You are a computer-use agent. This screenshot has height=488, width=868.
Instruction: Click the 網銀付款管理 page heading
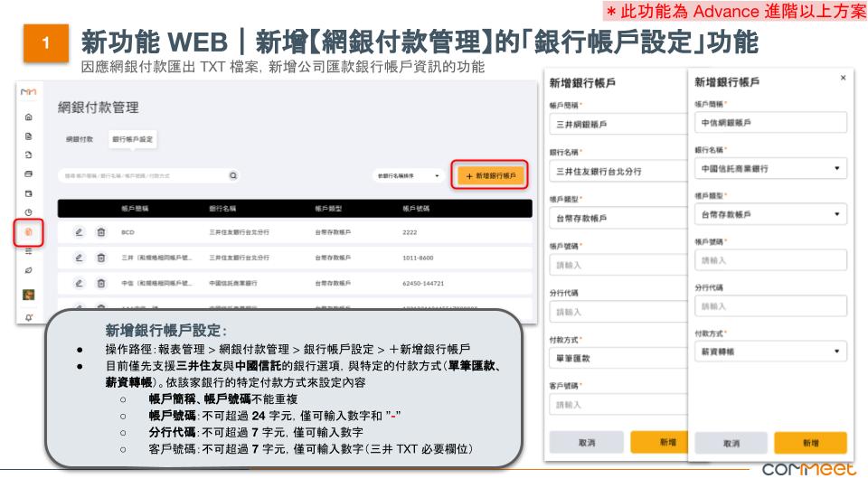99,108
